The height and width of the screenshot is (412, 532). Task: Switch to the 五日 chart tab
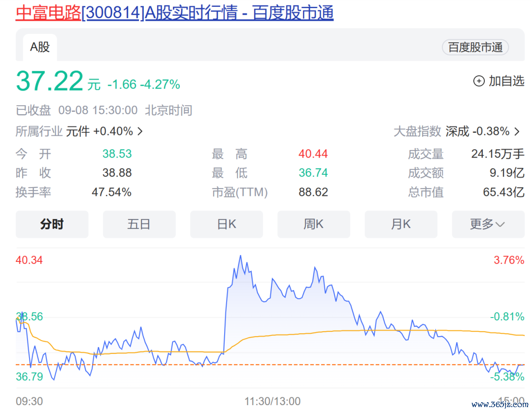coord(139,224)
